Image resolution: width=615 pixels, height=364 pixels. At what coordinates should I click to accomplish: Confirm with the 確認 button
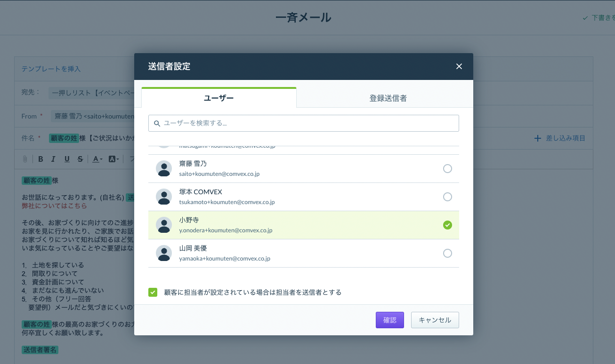point(390,320)
